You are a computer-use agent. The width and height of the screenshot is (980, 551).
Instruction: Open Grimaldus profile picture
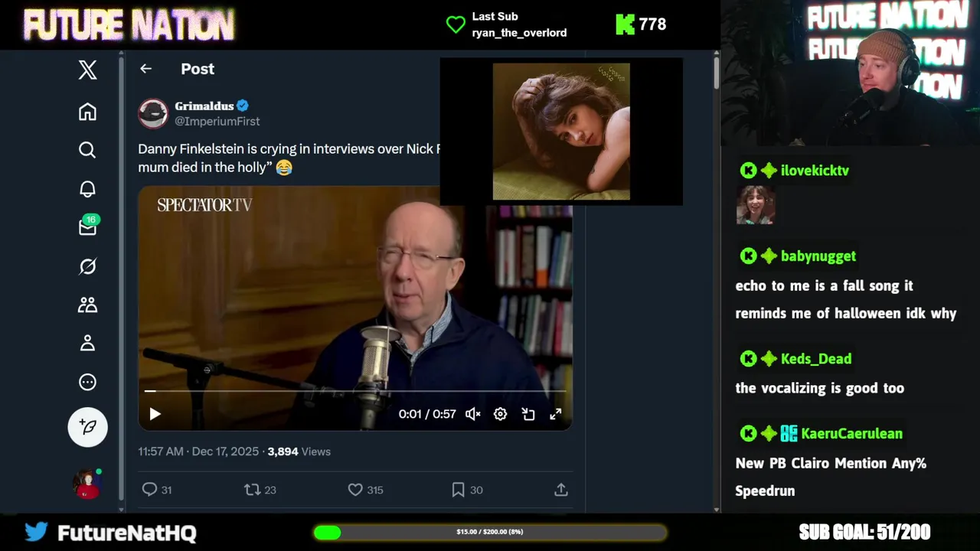[x=153, y=113]
